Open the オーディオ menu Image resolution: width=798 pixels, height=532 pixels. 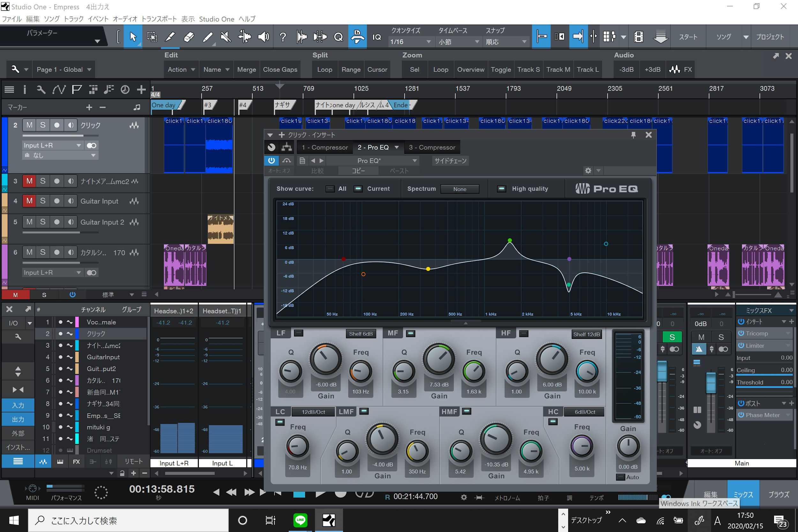pyautogui.click(x=125, y=19)
